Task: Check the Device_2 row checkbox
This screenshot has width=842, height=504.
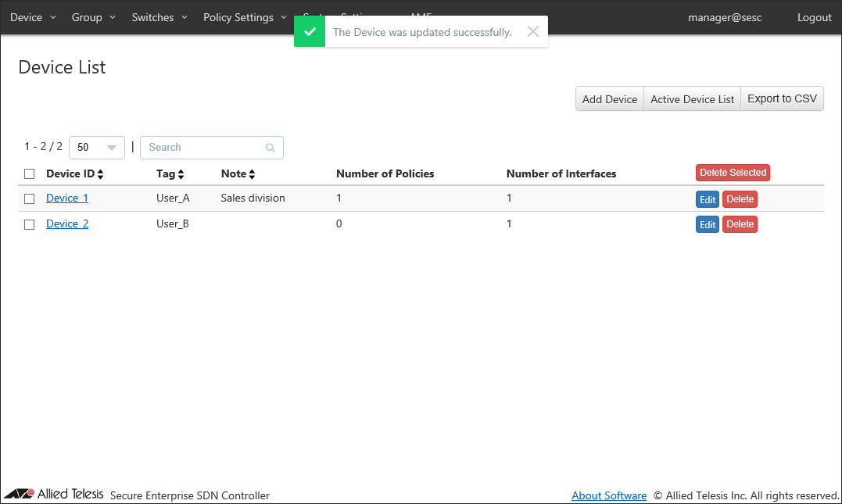Action: coord(30,224)
